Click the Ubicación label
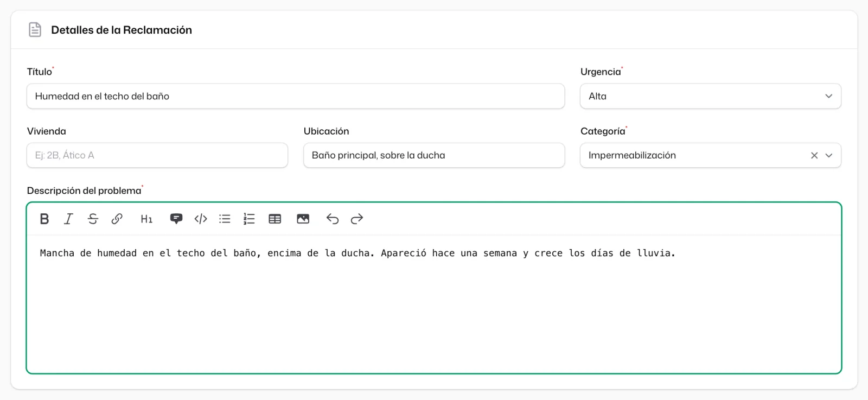The image size is (868, 400). click(327, 131)
